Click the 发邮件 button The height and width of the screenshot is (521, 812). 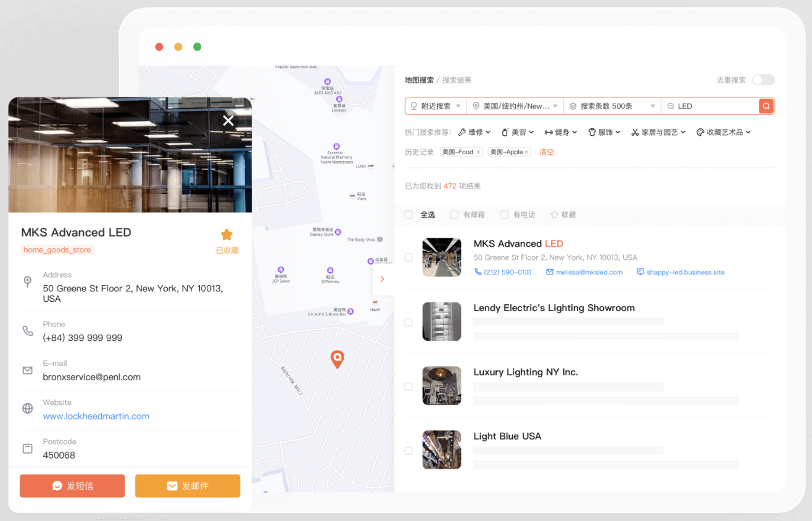pyautogui.click(x=188, y=486)
